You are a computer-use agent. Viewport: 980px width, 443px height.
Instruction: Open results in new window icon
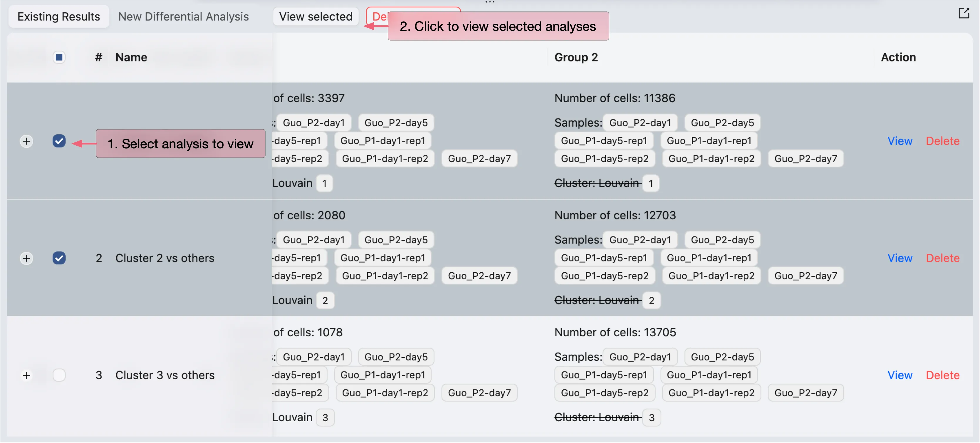pyautogui.click(x=963, y=14)
